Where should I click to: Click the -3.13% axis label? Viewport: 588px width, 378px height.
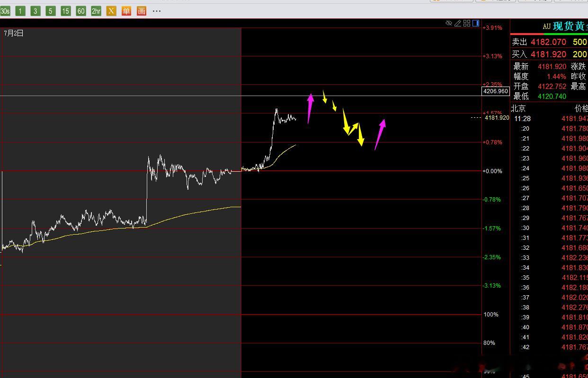492,286
